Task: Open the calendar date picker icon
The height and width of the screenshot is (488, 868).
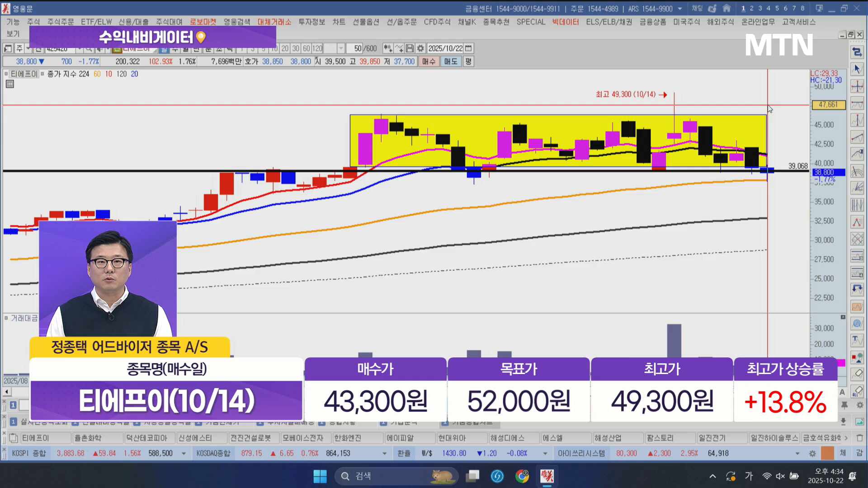Action: pos(469,48)
